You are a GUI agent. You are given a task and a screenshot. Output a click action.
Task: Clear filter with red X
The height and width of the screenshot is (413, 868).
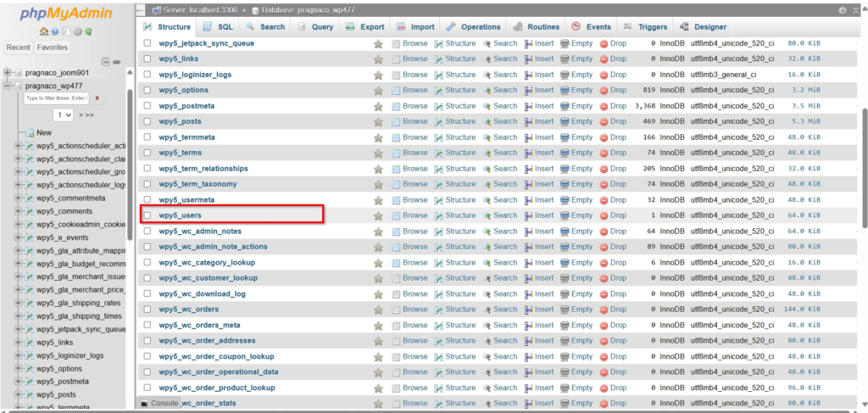(x=97, y=98)
